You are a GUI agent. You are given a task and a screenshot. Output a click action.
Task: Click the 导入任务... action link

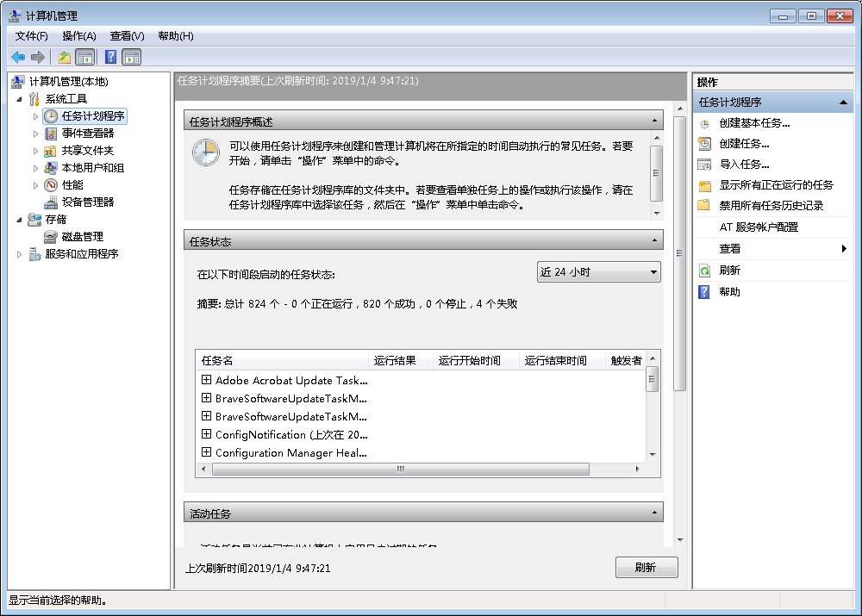(x=744, y=165)
